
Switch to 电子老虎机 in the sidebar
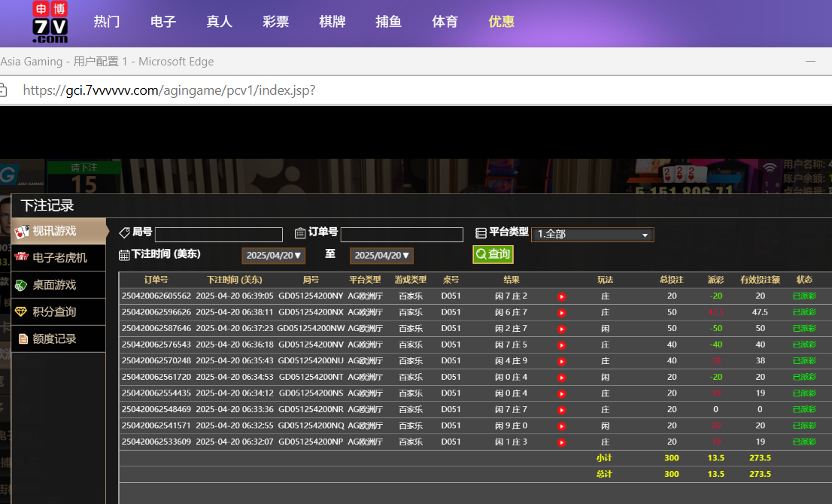click(x=58, y=258)
